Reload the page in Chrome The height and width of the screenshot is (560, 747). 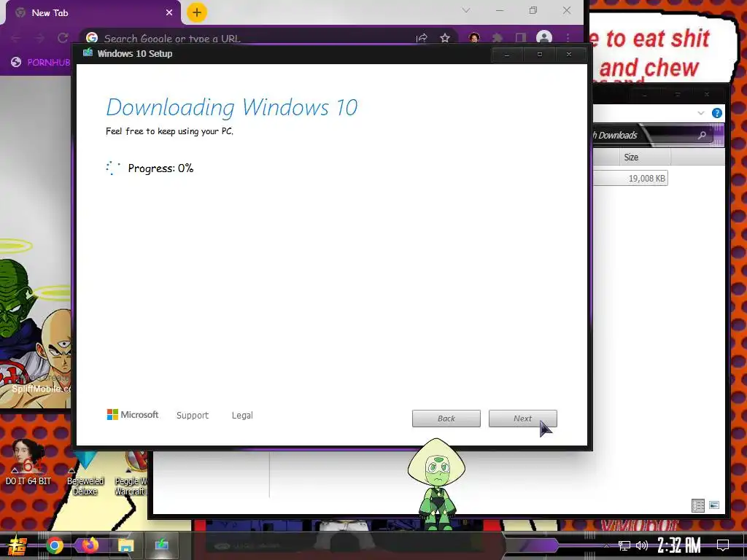coord(63,38)
